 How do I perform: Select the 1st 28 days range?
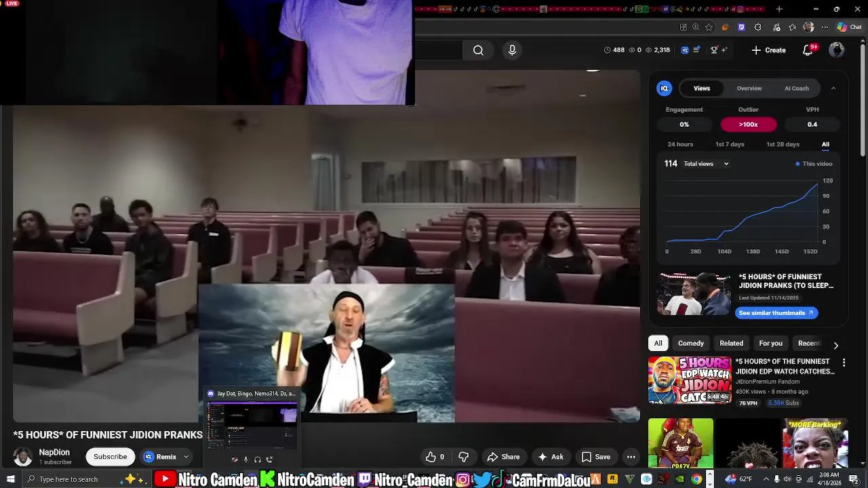tap(783, 144)
